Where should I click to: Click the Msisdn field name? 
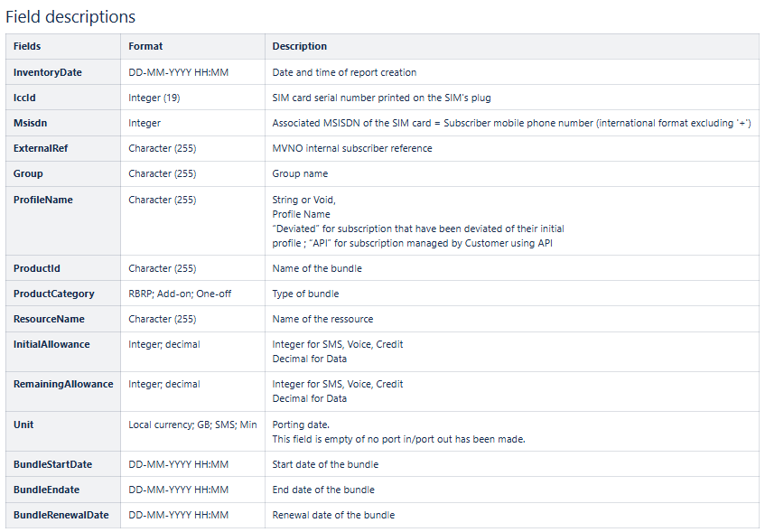tap(30, 123)
